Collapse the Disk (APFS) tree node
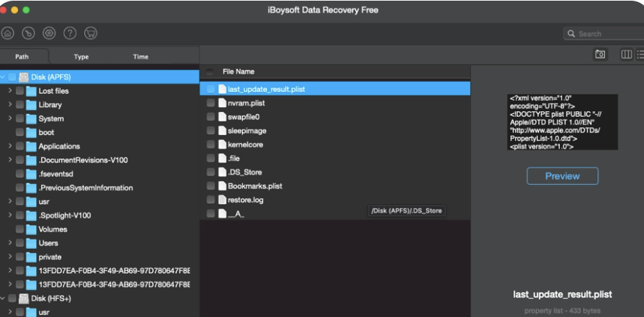644x317 pixels. point(3,76)
